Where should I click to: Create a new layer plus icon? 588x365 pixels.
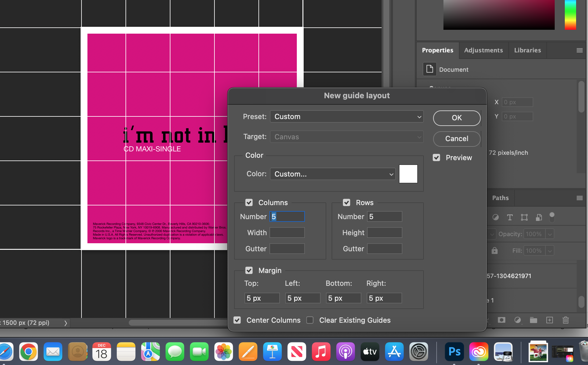click(550, 320)
